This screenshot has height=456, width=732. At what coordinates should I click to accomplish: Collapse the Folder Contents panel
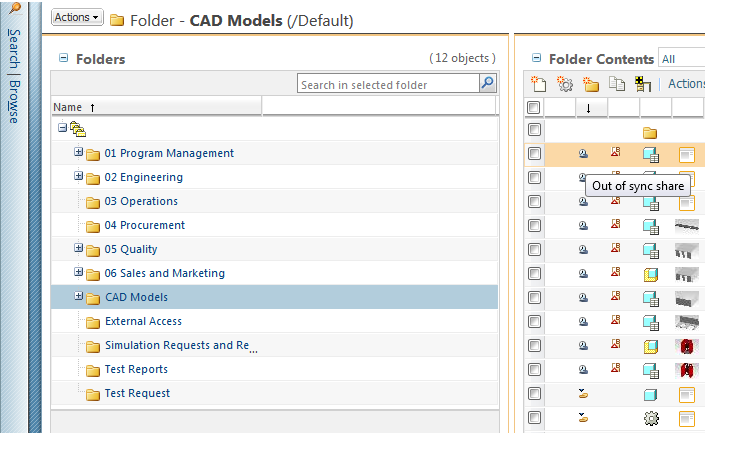click(536, 58)
